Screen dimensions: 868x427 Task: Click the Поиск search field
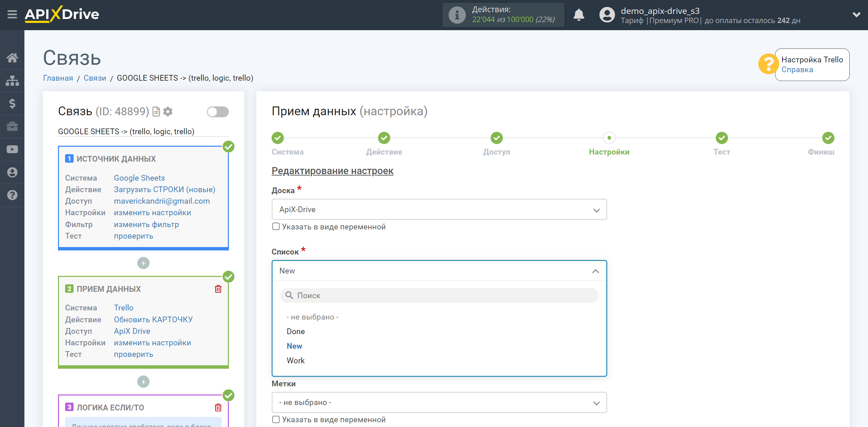coord(439,296)
